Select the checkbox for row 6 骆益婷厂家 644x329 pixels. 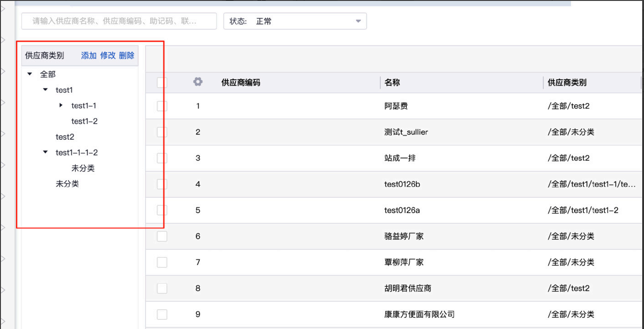click(162, 236)
